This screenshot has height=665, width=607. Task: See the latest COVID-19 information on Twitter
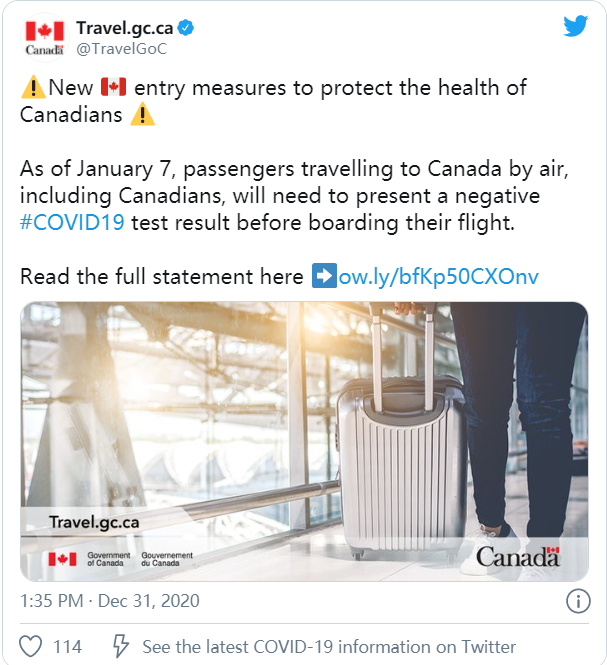[329, 646]
